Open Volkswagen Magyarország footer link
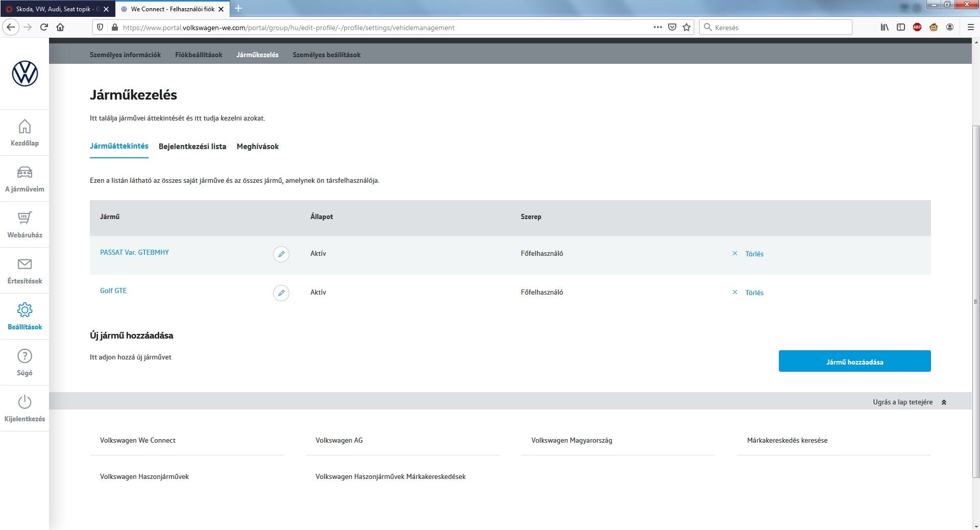Screen dimensions: 980x530 point(572,440)
